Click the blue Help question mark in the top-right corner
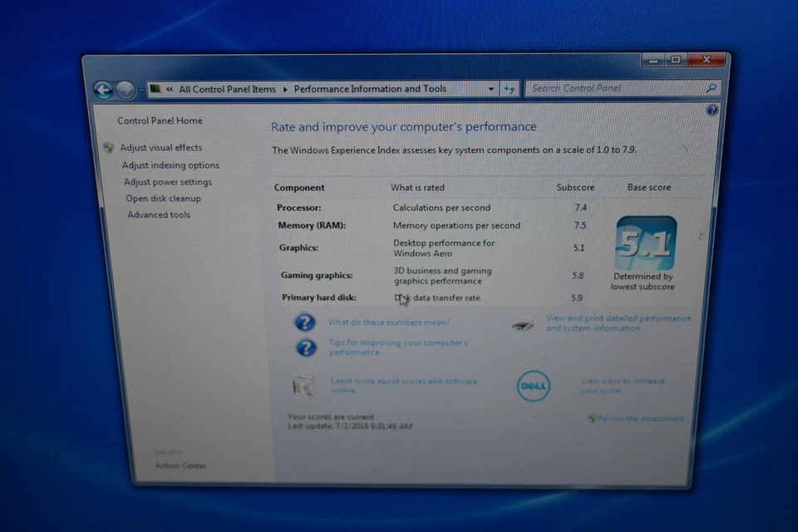The height and width of the screenshot is (532, 798). tap(712, 111)
